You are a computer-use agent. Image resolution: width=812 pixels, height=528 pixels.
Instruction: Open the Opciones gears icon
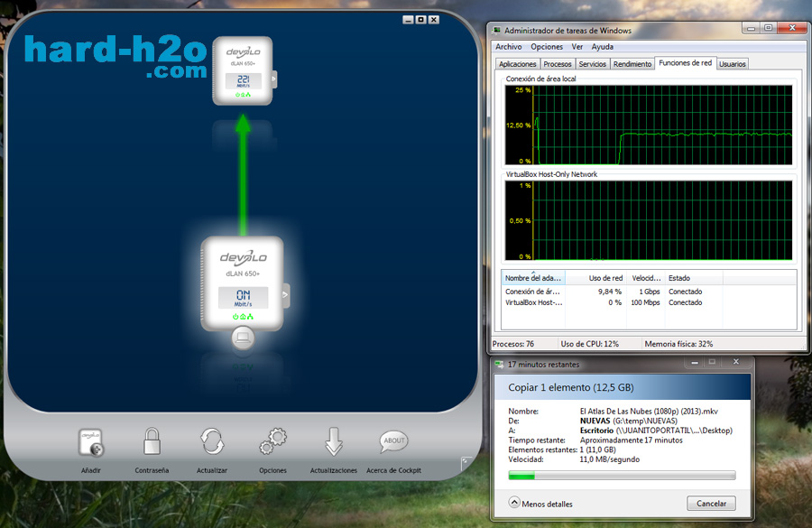click(272, 441)
